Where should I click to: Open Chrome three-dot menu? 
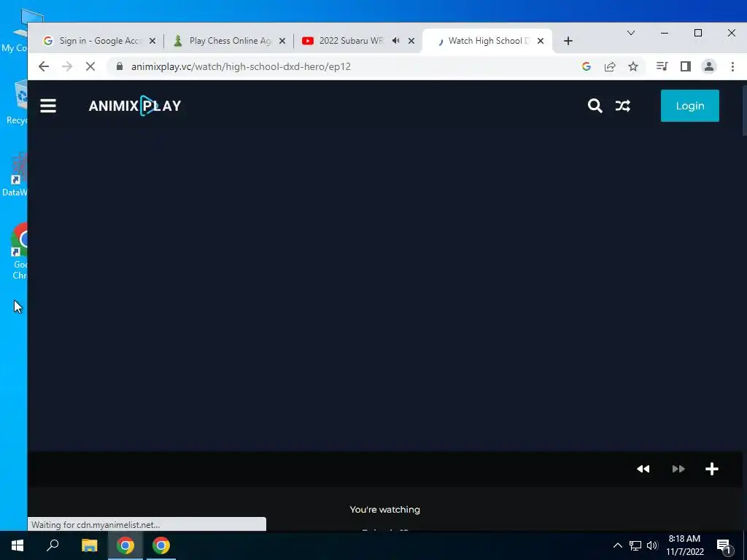(732, 66)
